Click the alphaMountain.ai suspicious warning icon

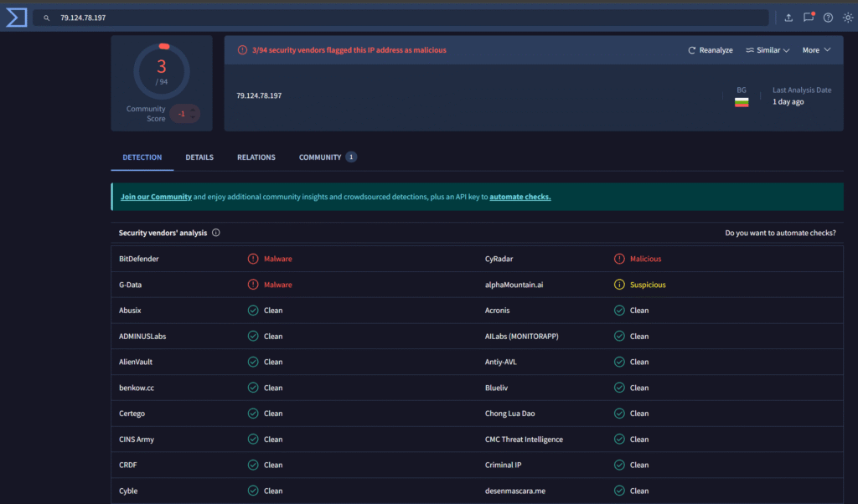pyautogui.click(x=619, y=285)
